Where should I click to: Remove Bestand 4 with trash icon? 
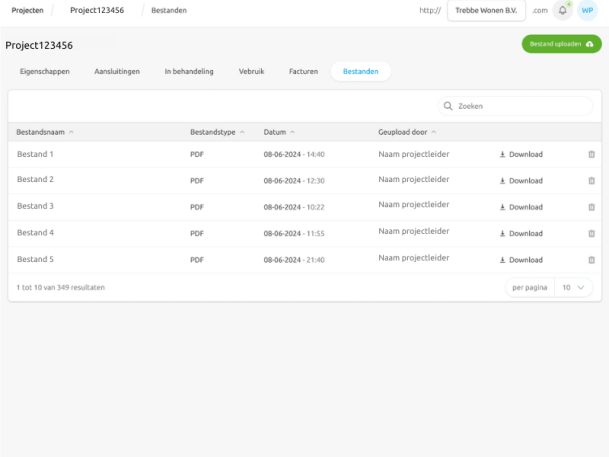[591, 233]
